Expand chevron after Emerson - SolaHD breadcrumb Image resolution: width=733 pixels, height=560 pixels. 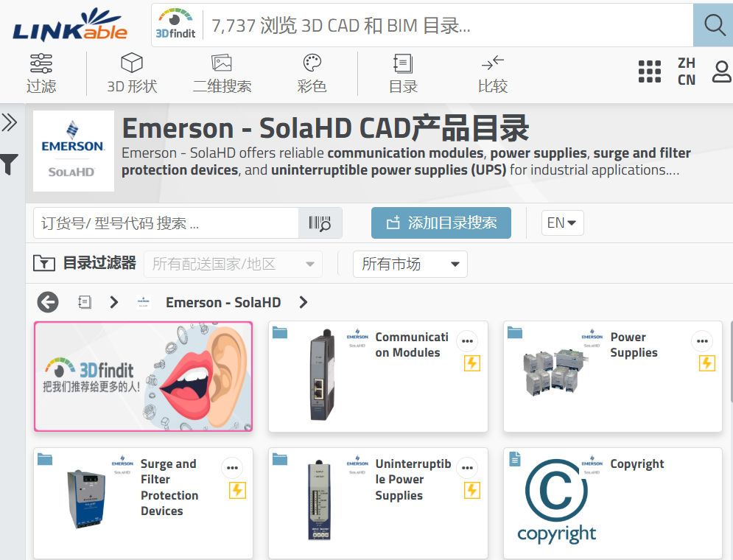(x=303, y=302)
